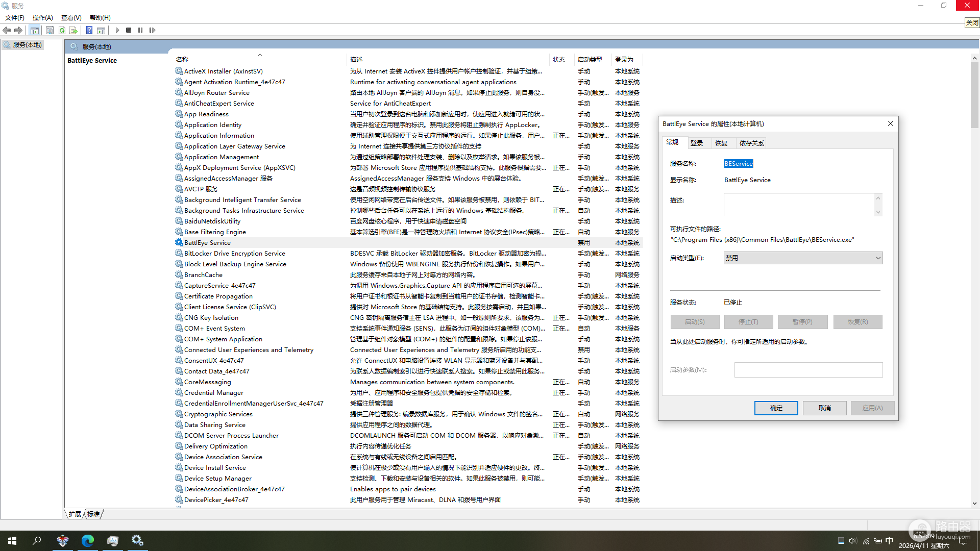Toggle the show/hide console tree toolbar icon
Viewport: 980px width, 551px height.
point(34,30)
